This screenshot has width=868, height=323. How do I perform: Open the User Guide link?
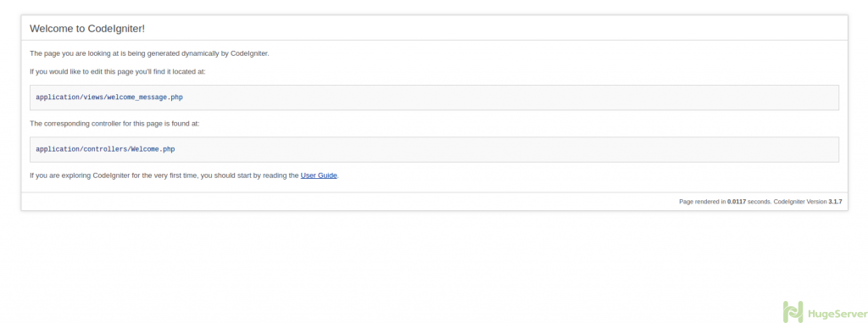tap(319, 175)
